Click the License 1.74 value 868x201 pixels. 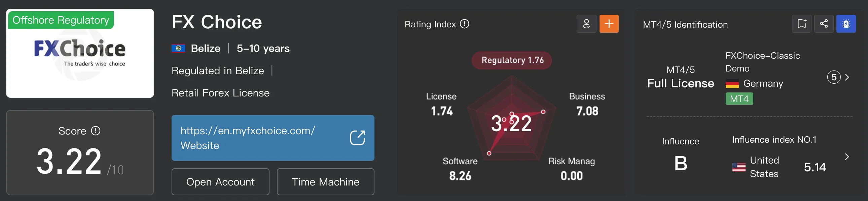tap(442, 111)
